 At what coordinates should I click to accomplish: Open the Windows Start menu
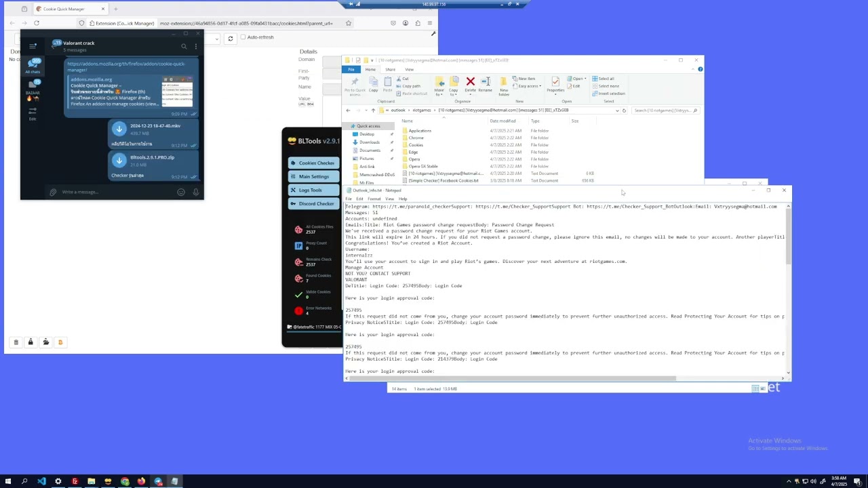coord(8,481)
